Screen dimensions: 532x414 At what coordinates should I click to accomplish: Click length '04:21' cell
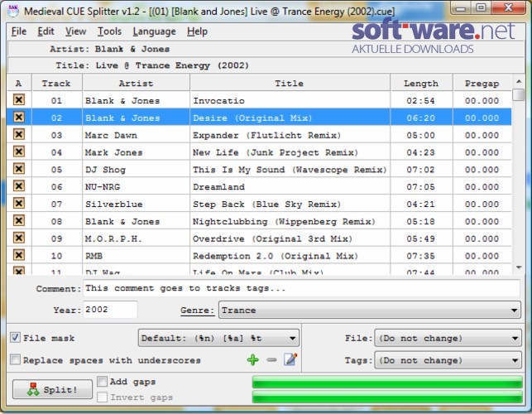click(420, 205)
